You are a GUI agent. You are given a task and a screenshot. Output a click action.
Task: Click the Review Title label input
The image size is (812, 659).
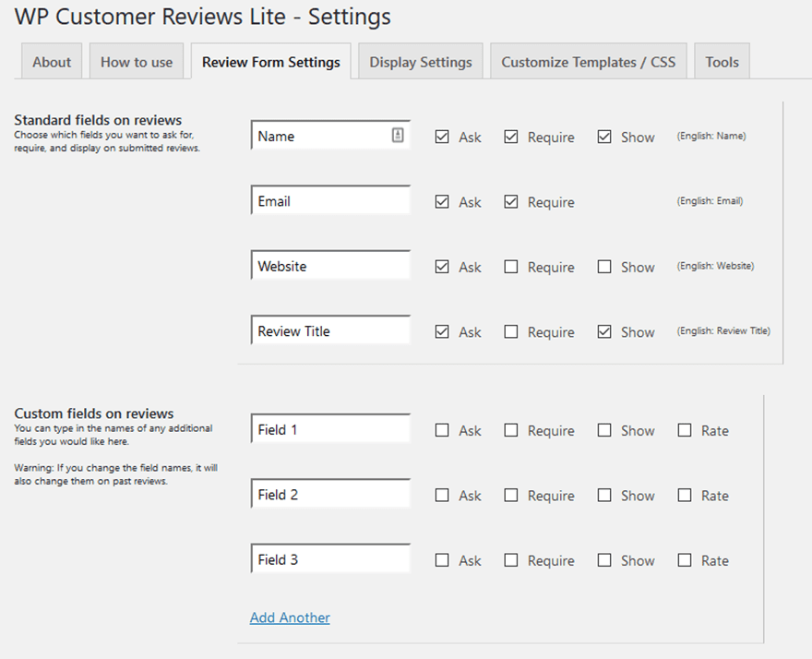tap(330, 330)
